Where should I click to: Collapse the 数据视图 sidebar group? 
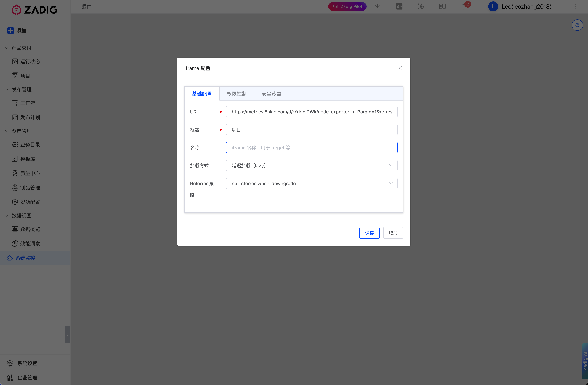pyautogui.click(x=7, y=216)
